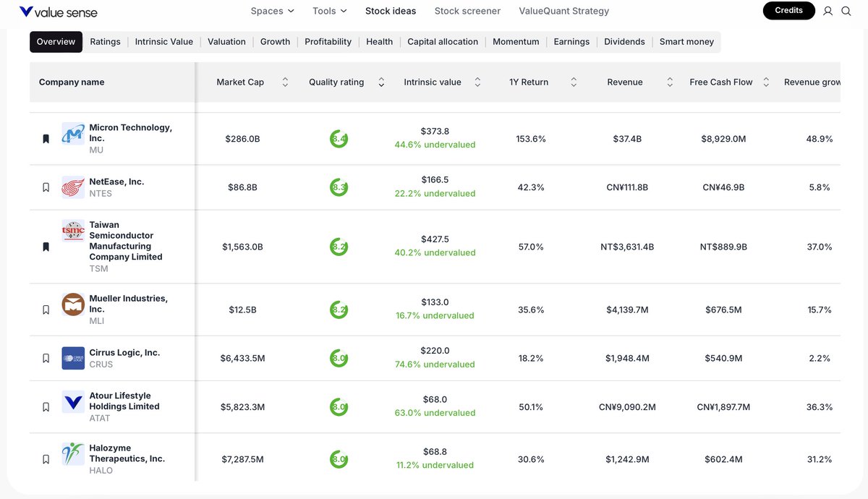
Task: Click the Halozyme Therapeutics company logo
Action: click(73, 453)
